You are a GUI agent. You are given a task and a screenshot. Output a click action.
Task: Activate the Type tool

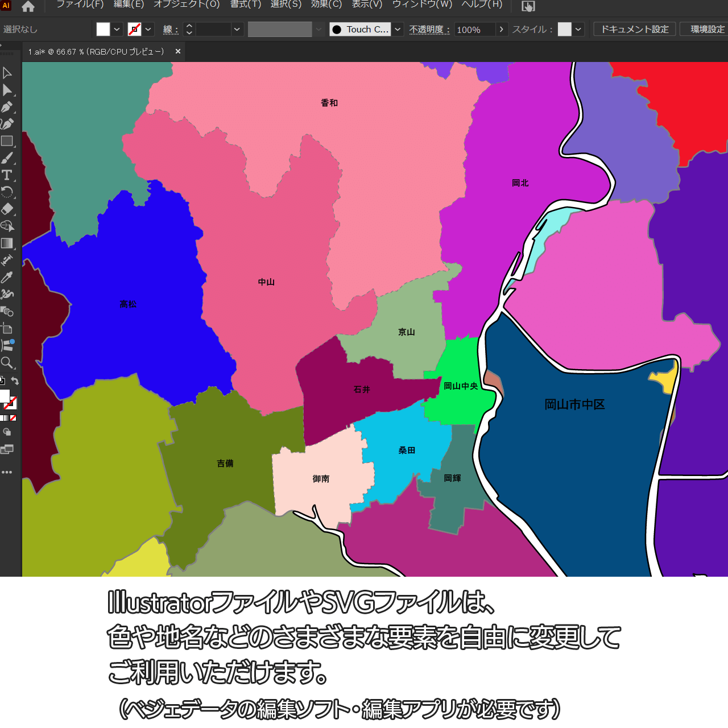point(7,175)
